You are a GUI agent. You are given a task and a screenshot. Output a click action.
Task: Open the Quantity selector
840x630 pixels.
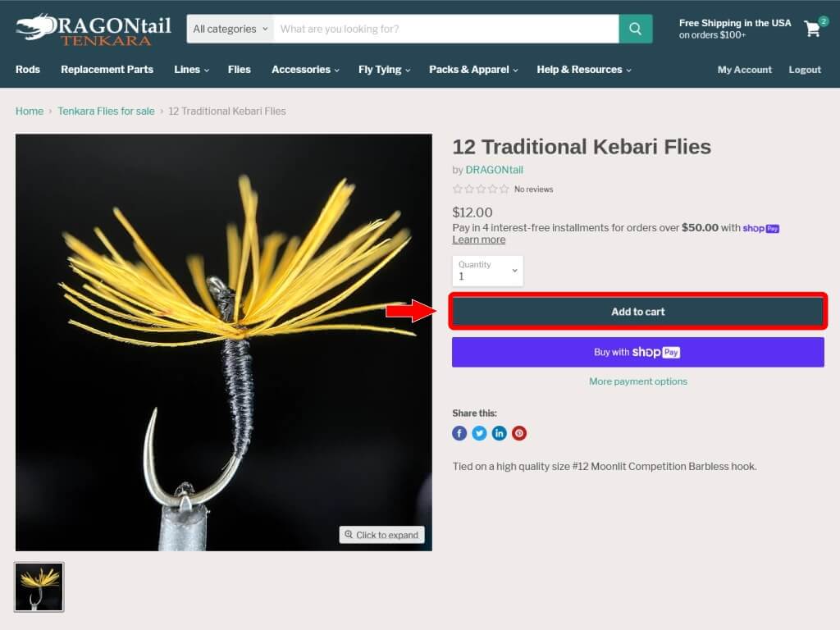point(487,271)
